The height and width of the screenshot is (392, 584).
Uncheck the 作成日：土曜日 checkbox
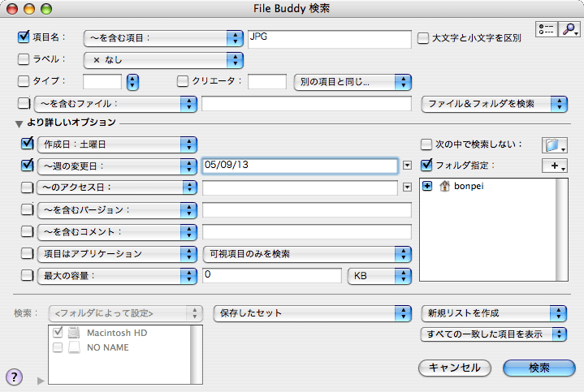(27, 144)
